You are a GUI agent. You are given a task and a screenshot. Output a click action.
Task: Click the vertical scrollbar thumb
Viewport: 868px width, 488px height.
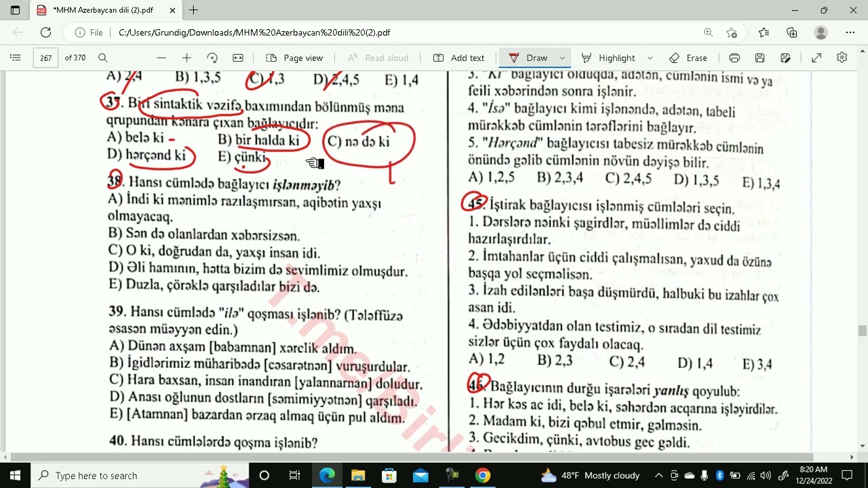tap(863, 331)
